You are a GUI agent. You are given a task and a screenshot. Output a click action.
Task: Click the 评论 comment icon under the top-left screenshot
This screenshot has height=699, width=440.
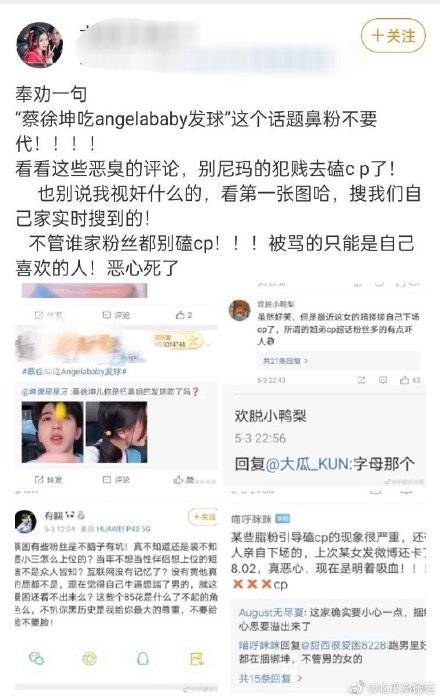click(116, 315)
